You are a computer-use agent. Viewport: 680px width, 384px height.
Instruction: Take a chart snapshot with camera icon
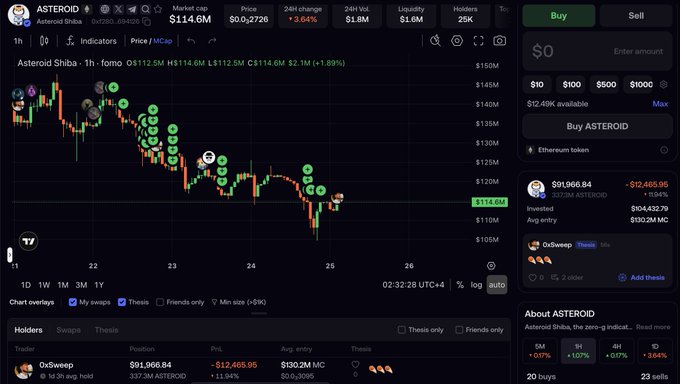(x=500, y=41)
